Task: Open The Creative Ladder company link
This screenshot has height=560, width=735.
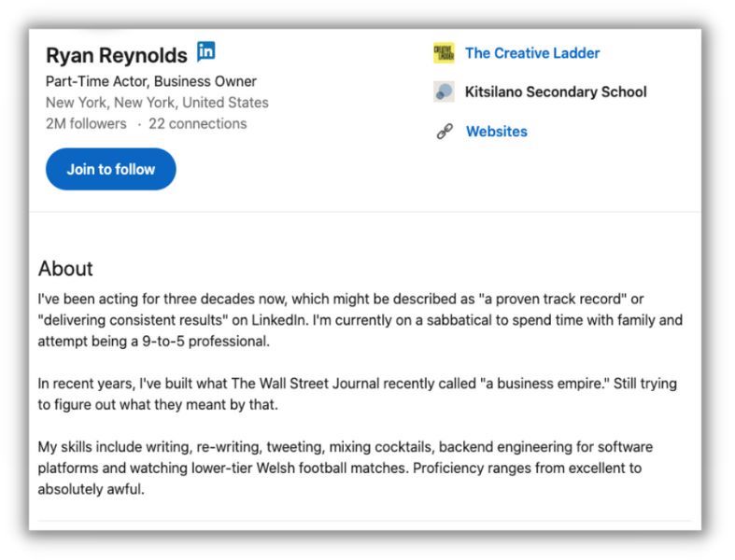Action: click(532, 53)
